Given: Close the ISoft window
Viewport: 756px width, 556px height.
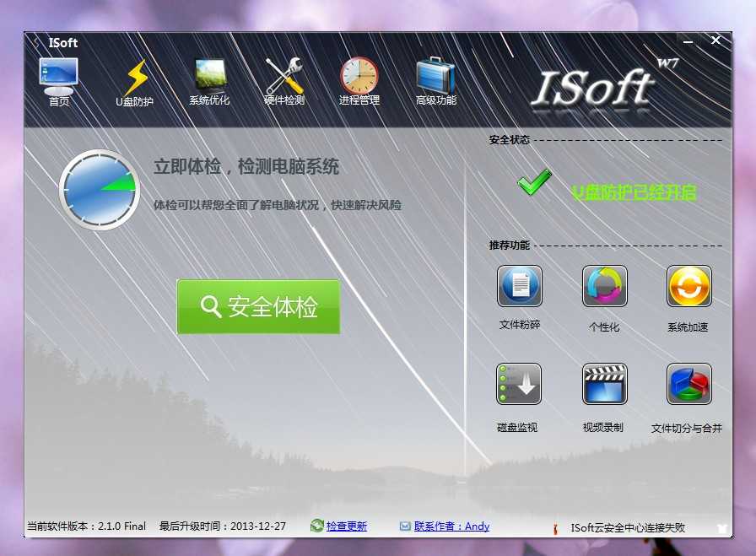Looking at the screenshot, I should coord(715,40).
